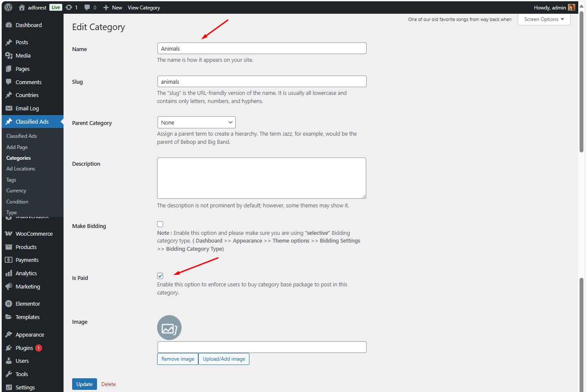Click the Delete category link

point(108,384)
